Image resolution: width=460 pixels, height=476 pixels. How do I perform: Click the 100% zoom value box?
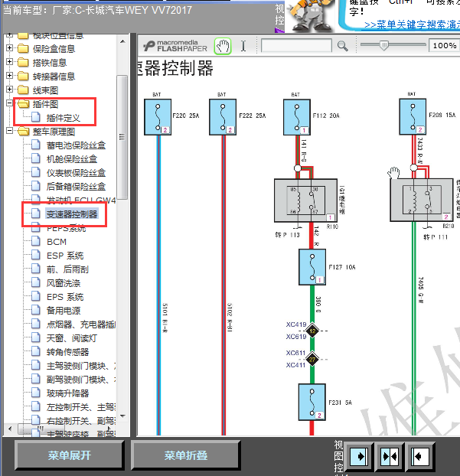444,46
